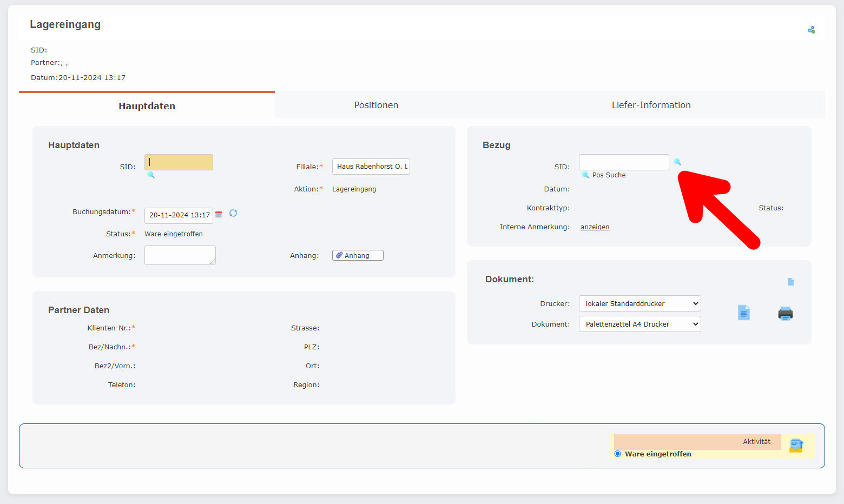The height and width of the screenshot is (504, 844).
Task: Click the magnifier icon below Hauptdaten SID
Action: [x=151, y=175]
